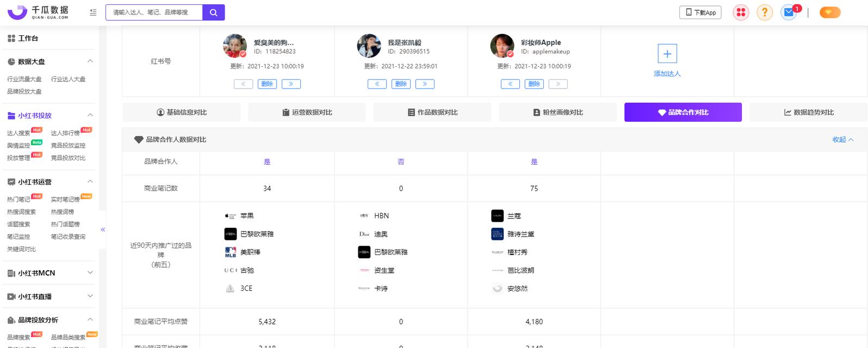Click brand name 芭比波朗

point(520,270)
